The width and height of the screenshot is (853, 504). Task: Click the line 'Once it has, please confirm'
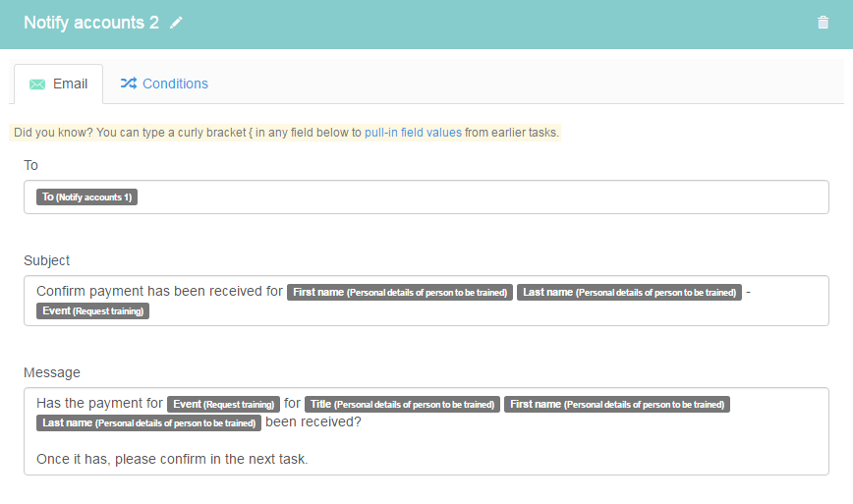click(x=172, y=459)
